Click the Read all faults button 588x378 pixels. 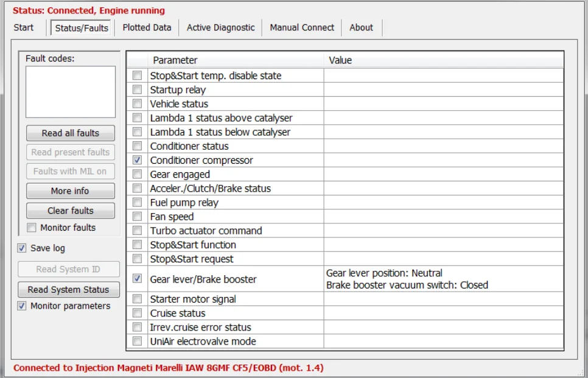pyautogui.click(x=71, y=133)
